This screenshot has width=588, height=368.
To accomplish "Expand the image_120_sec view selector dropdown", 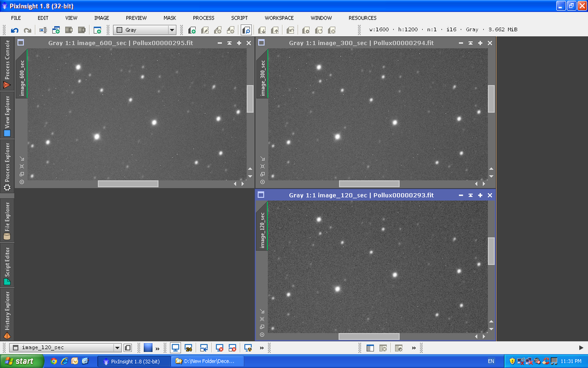I will pos(118,348).
